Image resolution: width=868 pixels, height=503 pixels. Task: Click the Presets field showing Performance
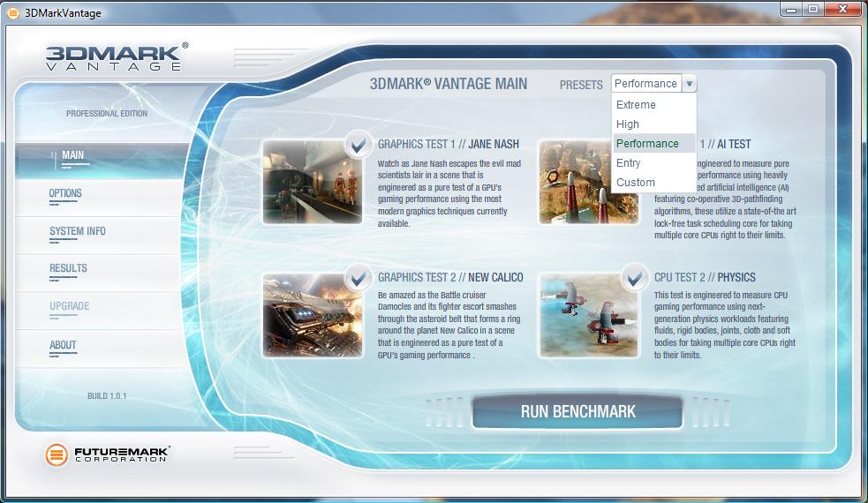click(x=646, y=84)
